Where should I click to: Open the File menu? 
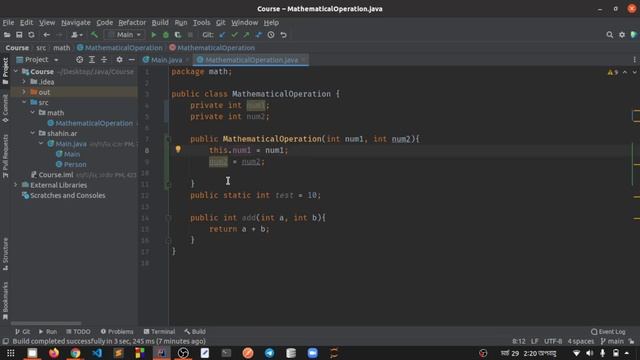[8, 22]
